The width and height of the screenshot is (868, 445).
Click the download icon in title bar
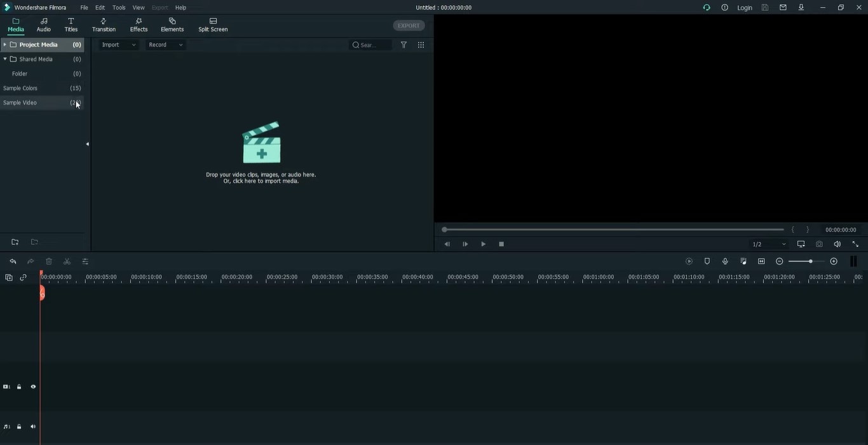[x=801, y=8]
